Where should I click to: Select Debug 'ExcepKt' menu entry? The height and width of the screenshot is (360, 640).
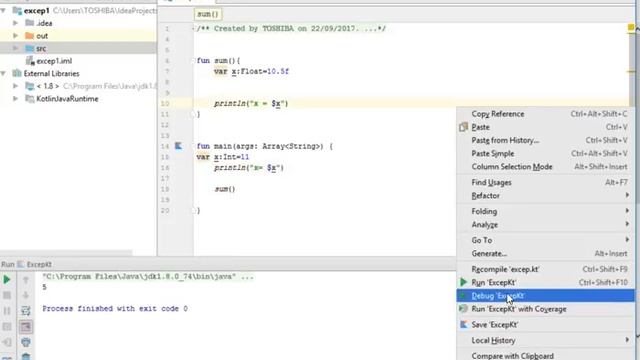pos(545,296)
